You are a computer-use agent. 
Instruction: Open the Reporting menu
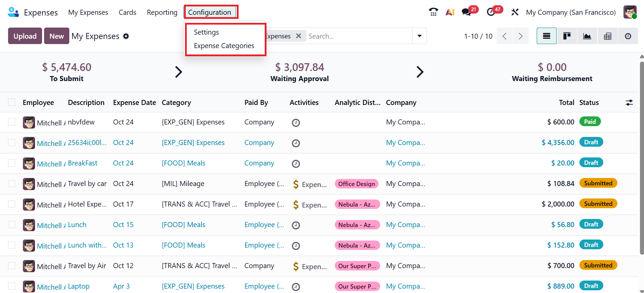pyautogui.click(x=162, y=12)
